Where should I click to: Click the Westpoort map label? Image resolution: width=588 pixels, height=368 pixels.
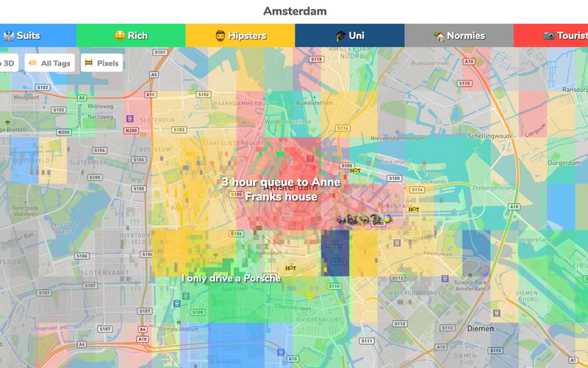point(26,97)
